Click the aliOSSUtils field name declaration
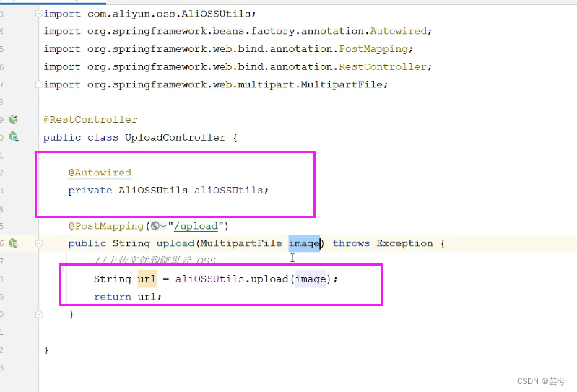Screen dimensions: 577x392 pyautogui.click(x=228, y=190)
